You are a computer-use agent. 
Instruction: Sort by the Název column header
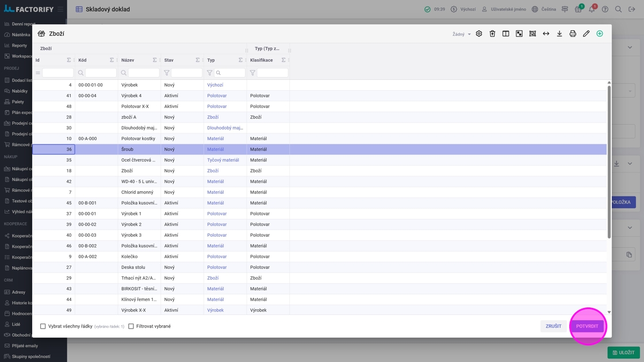[128, 60]
